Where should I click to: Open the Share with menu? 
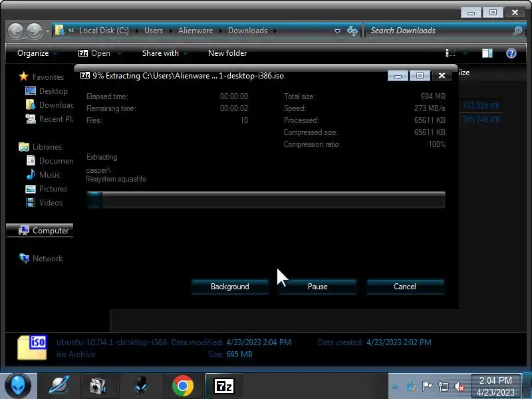[x=164, y=53]
